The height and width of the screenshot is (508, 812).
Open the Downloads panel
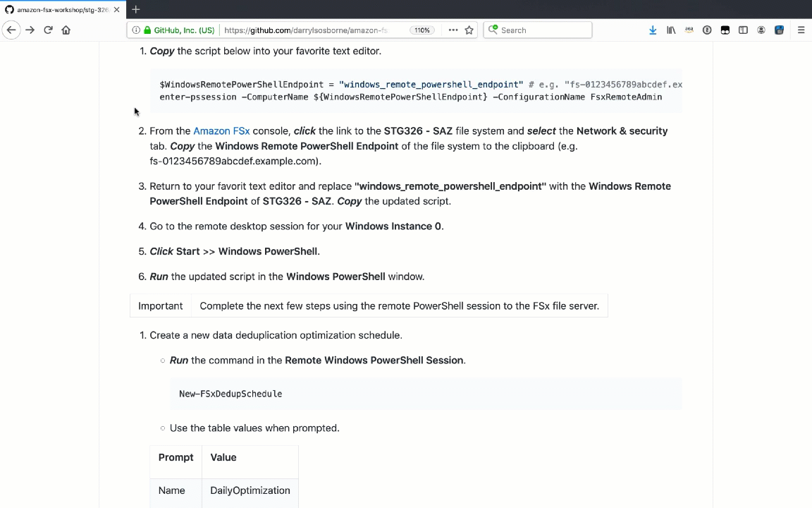[653, 30]
